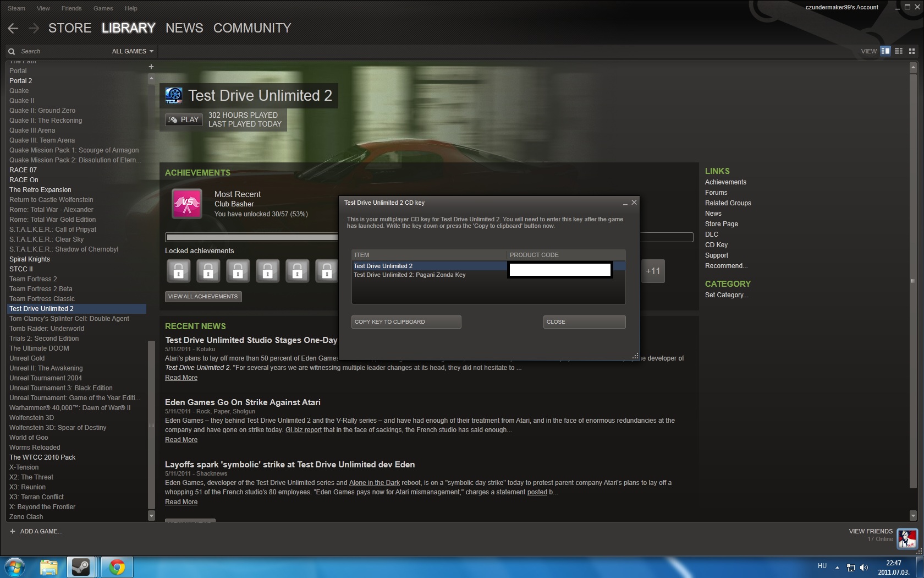This screenshot has width=924, height=578.
Task: Click the ITEM column header
Action: [429, 255]
